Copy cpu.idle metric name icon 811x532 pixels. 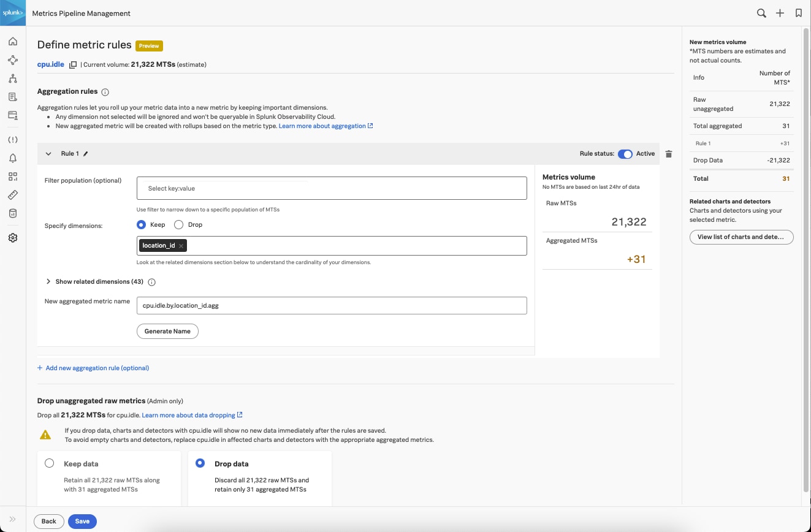[x=72, y=64]
